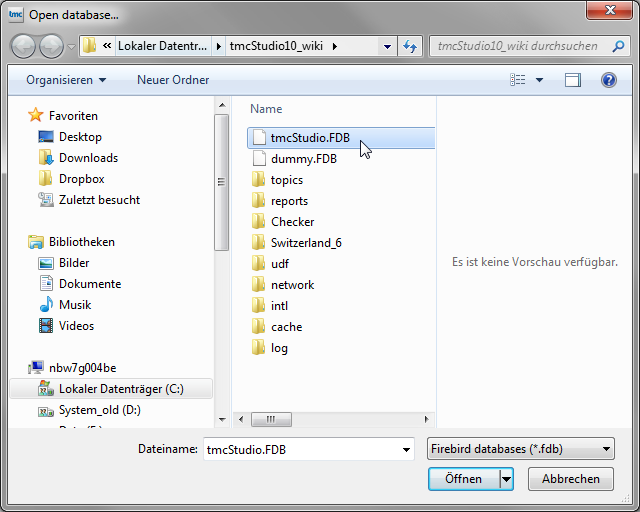Select Downloads in Favoriten

pyautogui.click(x=88, y=158)
